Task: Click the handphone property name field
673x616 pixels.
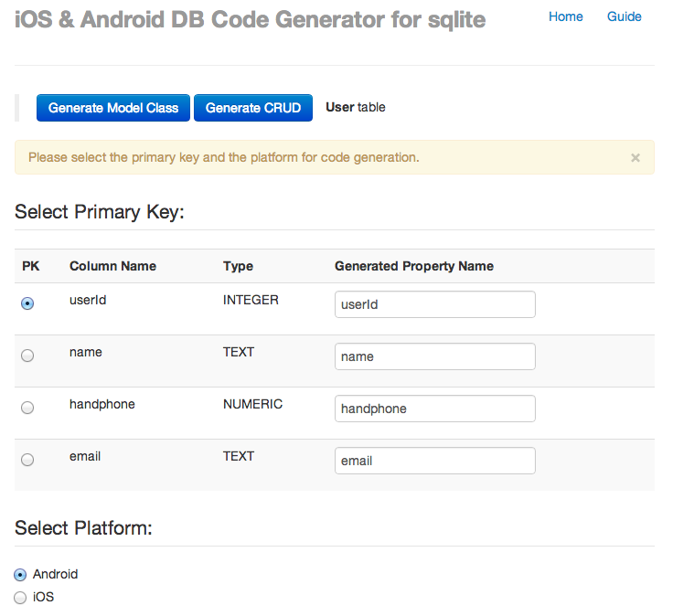Action: click(434, 409)
